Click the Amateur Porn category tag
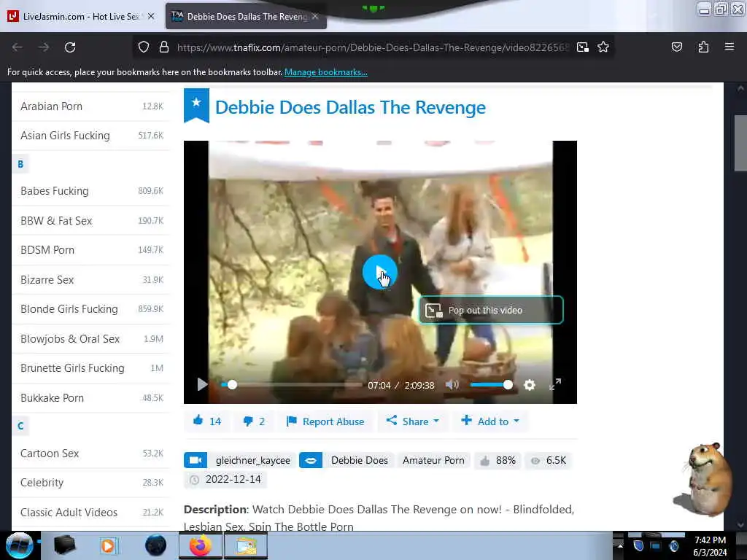Screen dimensions: 747x560 tap(433, 461)
